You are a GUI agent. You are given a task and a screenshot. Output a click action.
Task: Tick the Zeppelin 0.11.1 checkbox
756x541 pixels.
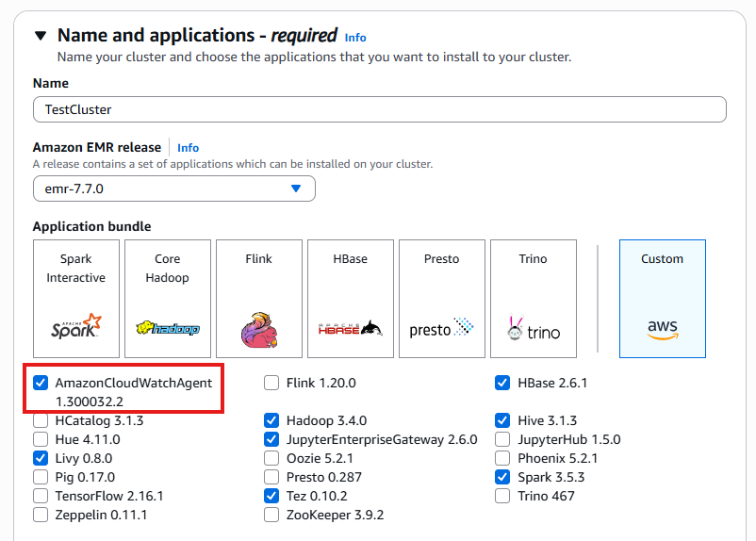tap(41, 515)
